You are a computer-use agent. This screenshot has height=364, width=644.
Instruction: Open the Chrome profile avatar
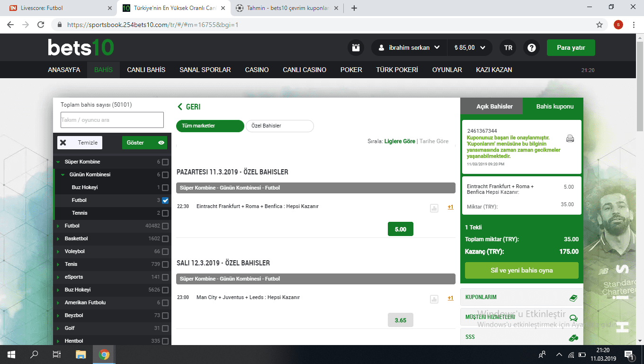(x=618, y=25)
